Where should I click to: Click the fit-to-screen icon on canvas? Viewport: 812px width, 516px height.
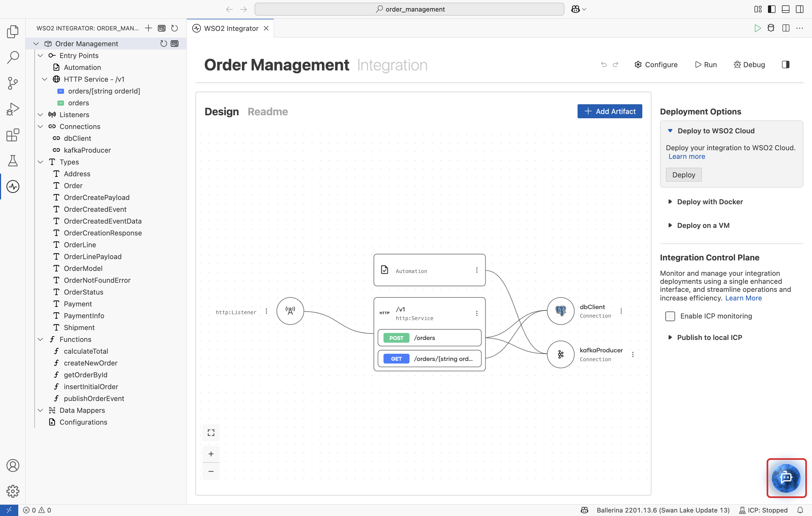[211, 433]
